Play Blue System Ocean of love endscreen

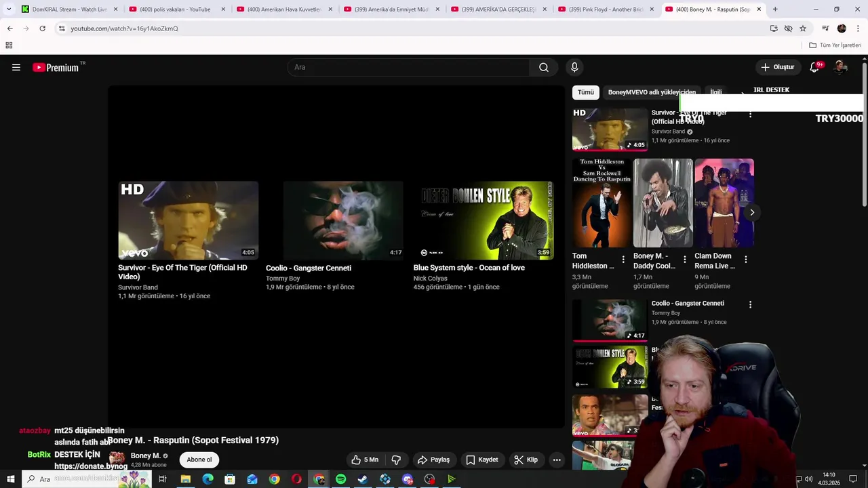[484, 220]
